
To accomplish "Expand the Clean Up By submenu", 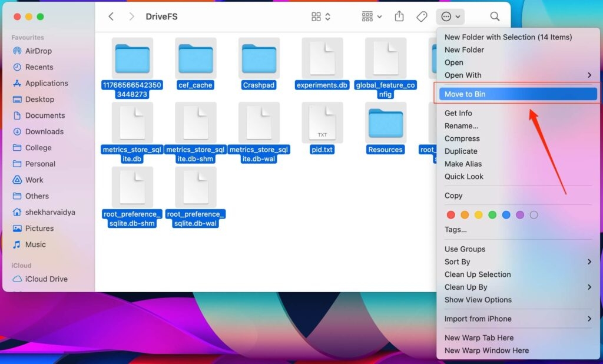I will click(518, 287).
